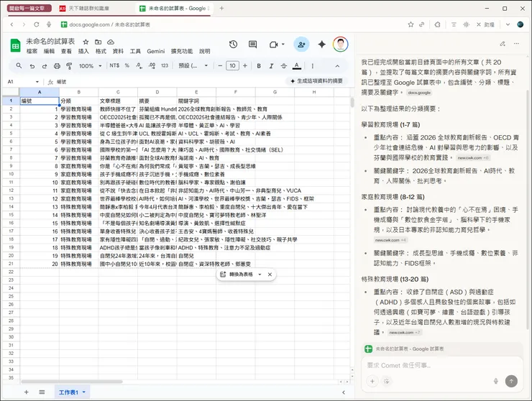The width and height of the screenshot is (532, 401).
Task: Open the all sheets list icon
Action: (x=42, y=392)
